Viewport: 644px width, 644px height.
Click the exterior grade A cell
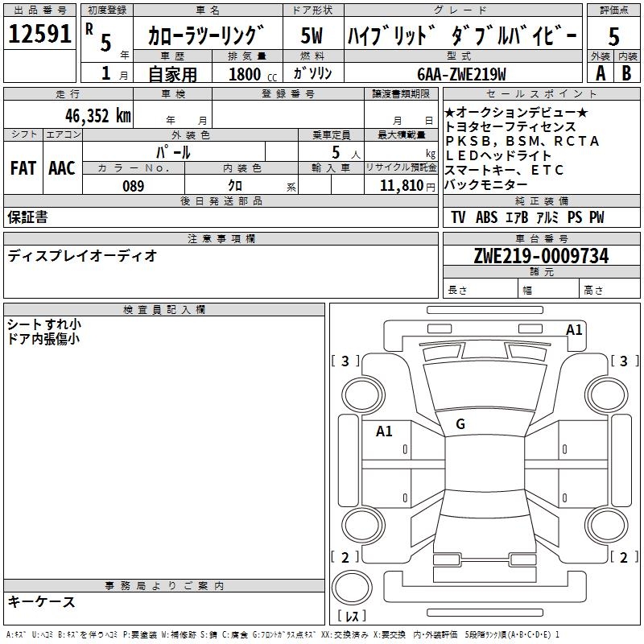tap(600, 72)
